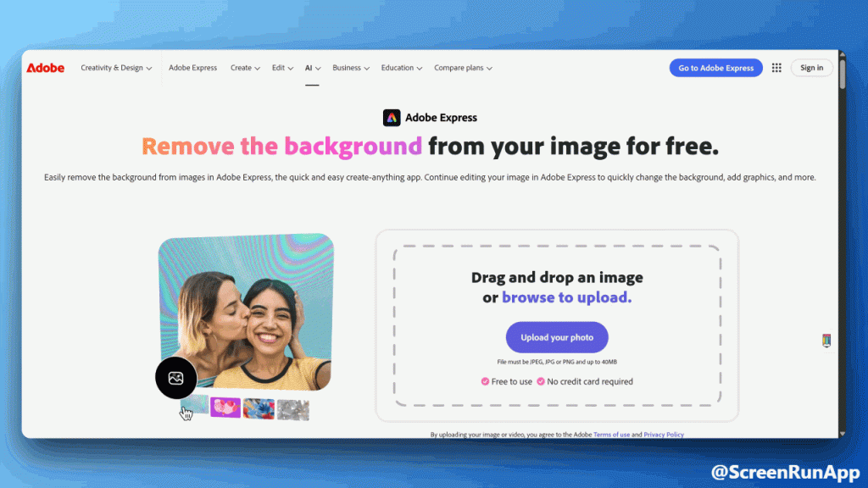Screen dimensions: 868x488
Task: Click the Adobe logo
Action: (x=46, y=68)
